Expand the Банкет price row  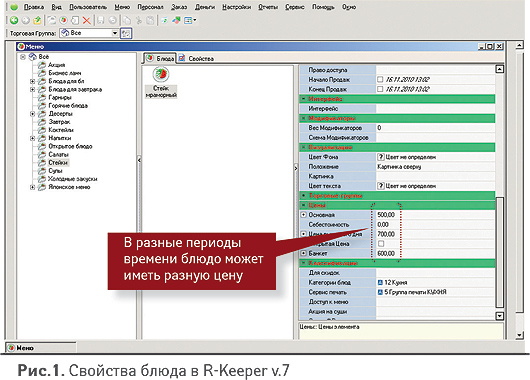304,253
